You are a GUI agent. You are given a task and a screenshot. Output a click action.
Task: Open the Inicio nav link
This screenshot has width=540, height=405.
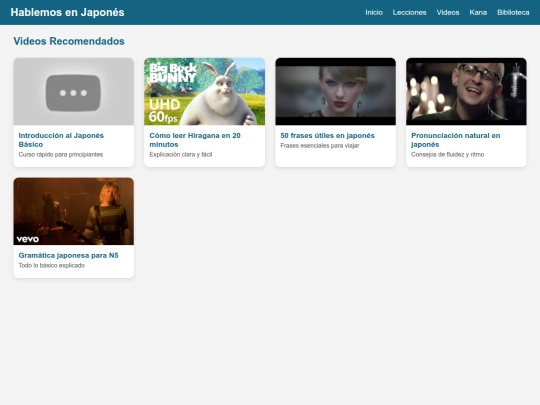pos(374,12)
